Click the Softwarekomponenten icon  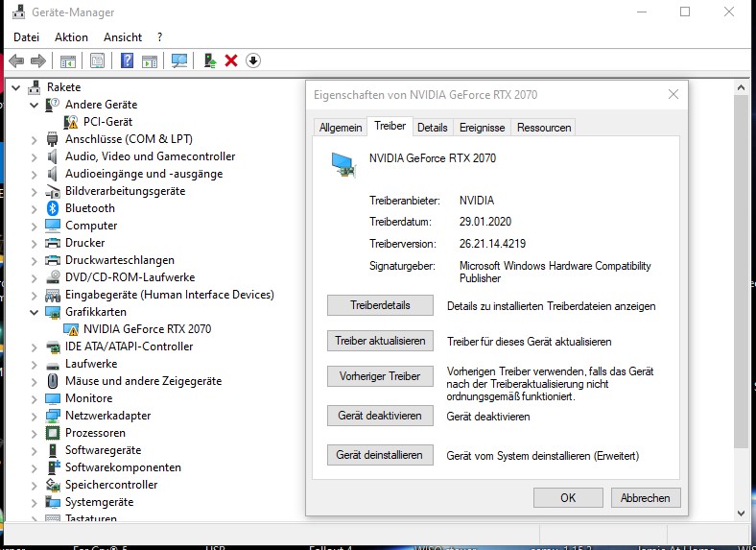(53, 467)
